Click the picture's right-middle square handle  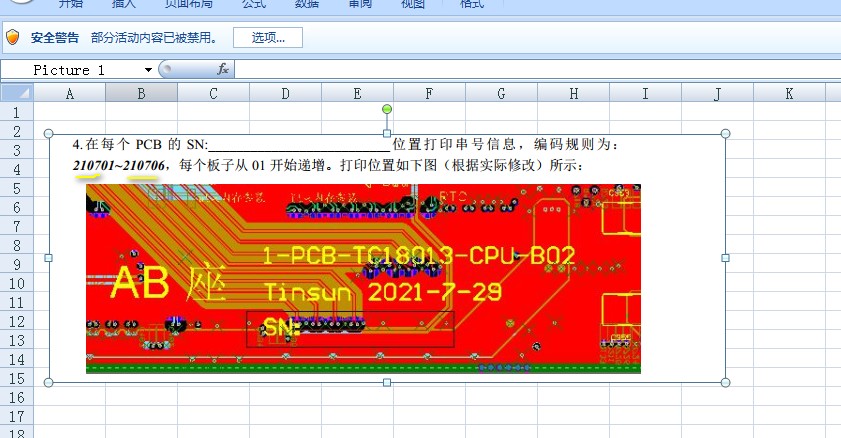tap(725, 258)
